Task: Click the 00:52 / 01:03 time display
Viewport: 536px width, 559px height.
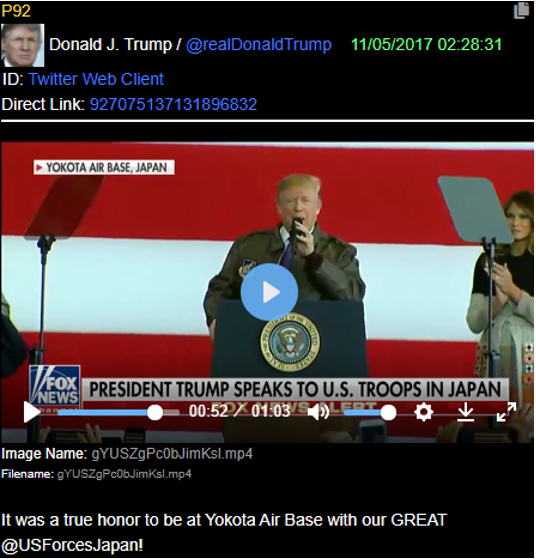Action: [x=240, y=411]
